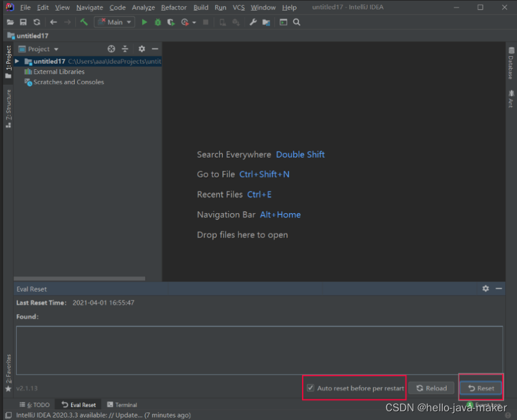The width and height of the screenshot is (517, 420).
Task: Open Project Structure toolbar icon
Action: [x=266, y=22]
